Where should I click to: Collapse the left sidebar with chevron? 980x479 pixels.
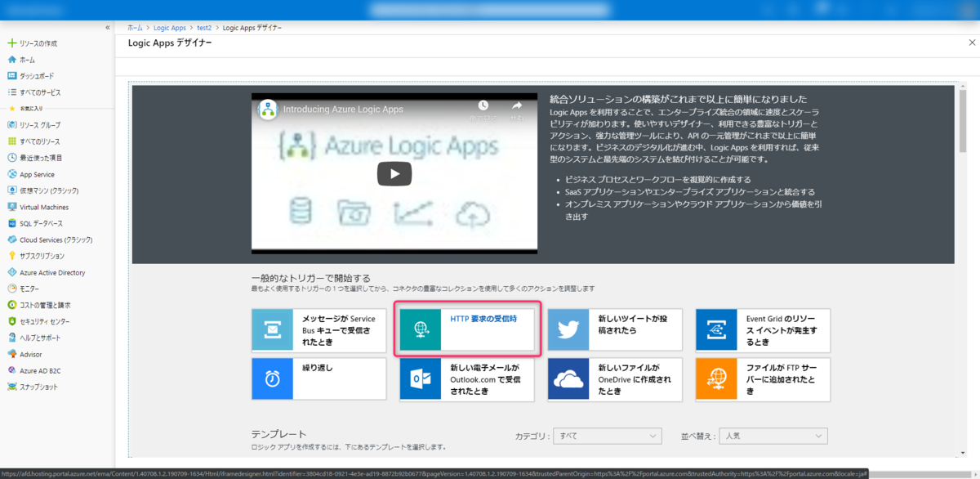point(108,28)
